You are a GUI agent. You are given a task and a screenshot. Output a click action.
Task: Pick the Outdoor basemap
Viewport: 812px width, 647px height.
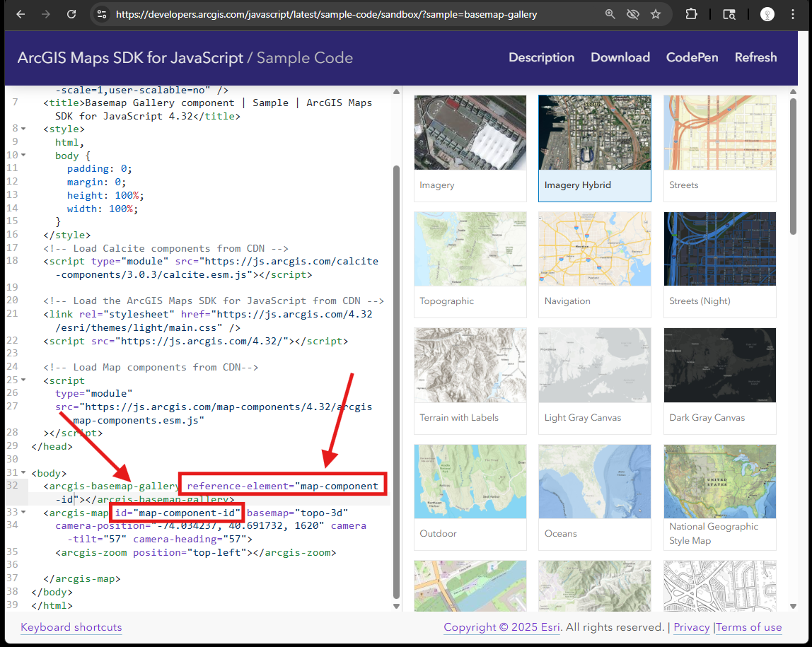tap(470, 497)
